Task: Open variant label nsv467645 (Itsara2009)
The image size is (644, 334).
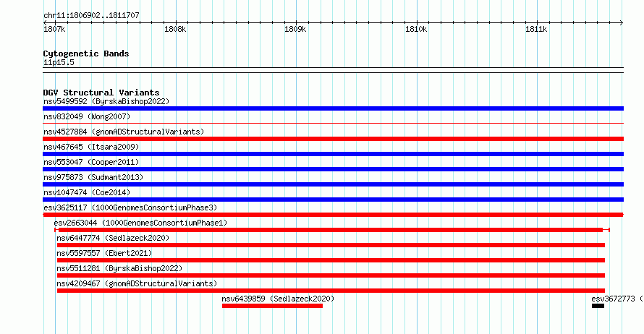Action: pos(91,147)
